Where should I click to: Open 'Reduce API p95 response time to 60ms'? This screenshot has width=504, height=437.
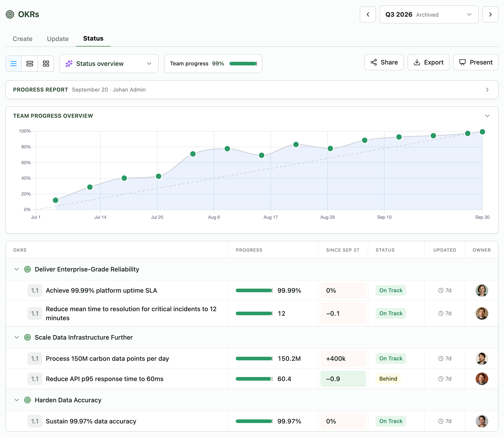[x=105, y=379]
